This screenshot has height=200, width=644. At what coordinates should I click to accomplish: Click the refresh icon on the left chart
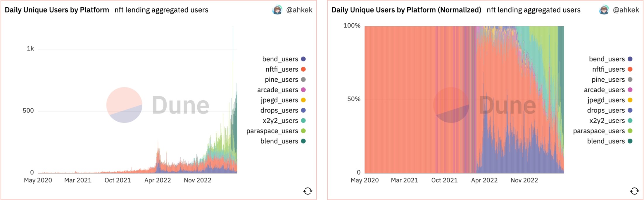pos(308,191)
